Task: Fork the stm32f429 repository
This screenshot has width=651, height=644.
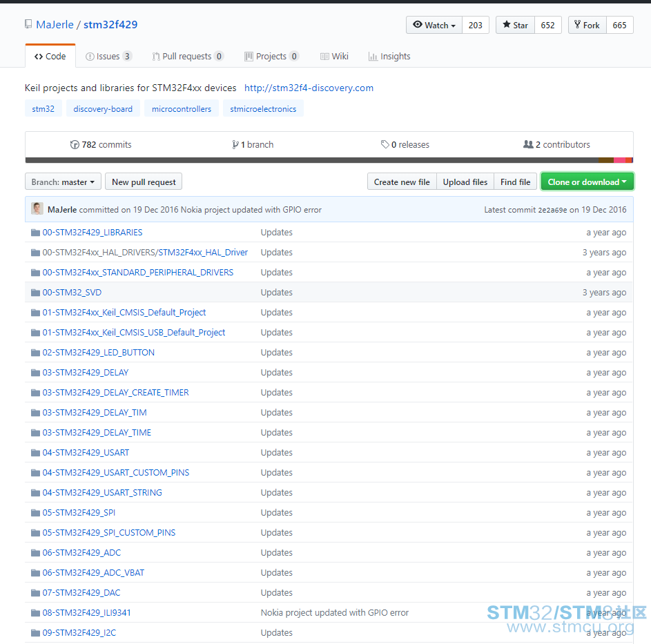Action: (x=587, y=25)
